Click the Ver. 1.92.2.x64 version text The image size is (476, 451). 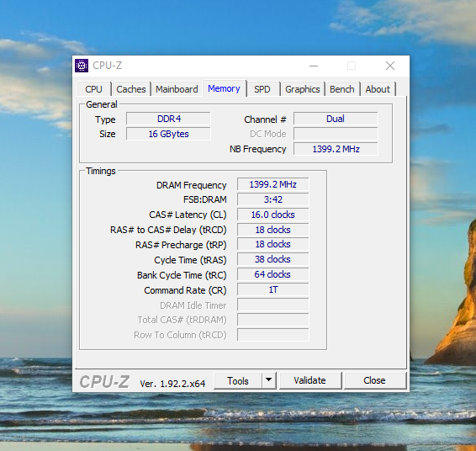point(172,384)
